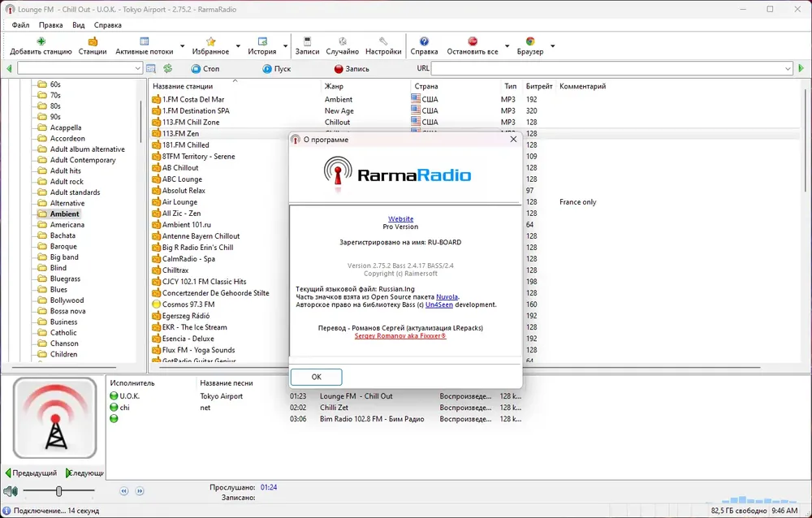The height and width of the screenshot is (518, 812).
Task: Select station 1.FM Costa Del Mar
Action: [193, 99]
